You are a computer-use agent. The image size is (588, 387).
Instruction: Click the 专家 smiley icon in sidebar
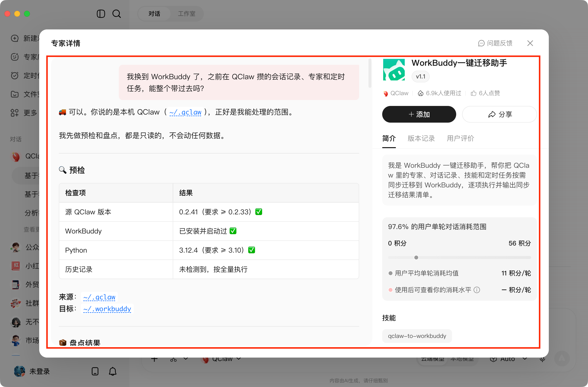tap(14, 57)
